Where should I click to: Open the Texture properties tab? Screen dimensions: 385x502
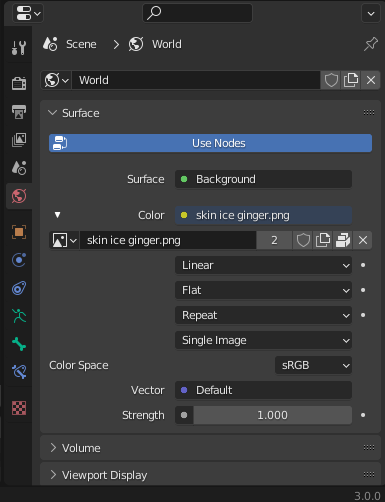(19, 408)
